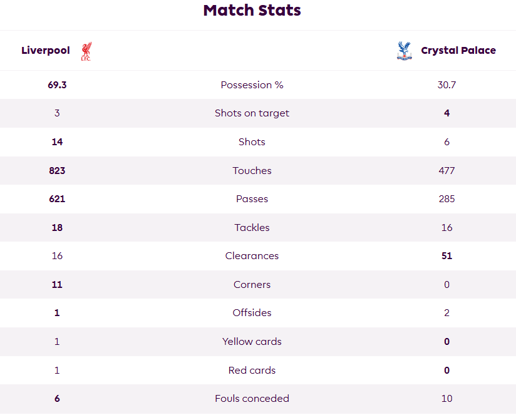Image resolution: width=516 pixels, height=420 pixels.
Task: Click the Passes stat label
Action: tap(252, 199)
